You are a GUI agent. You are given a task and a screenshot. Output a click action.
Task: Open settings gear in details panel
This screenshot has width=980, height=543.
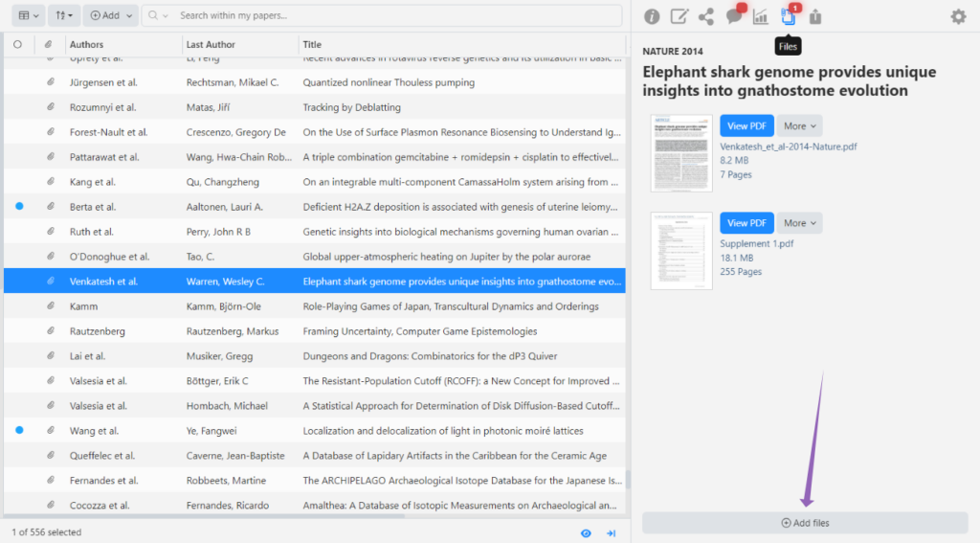958,16
